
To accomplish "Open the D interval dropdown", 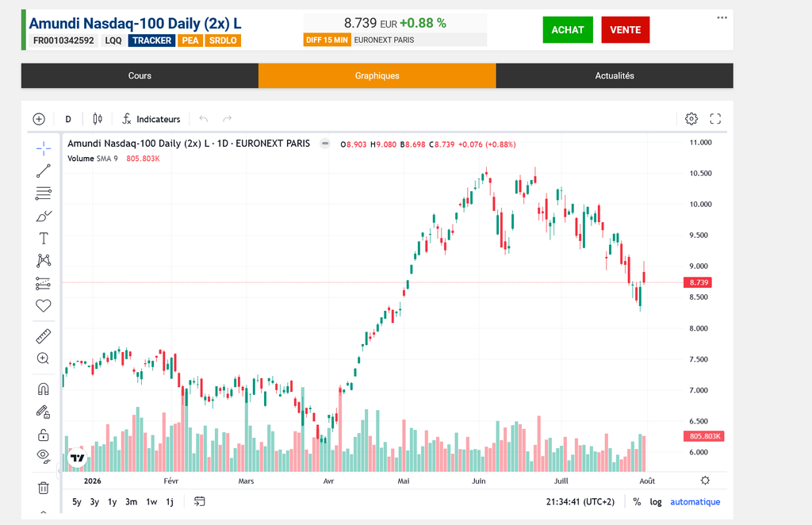I will pyautogui.click(x=68, y=119).
